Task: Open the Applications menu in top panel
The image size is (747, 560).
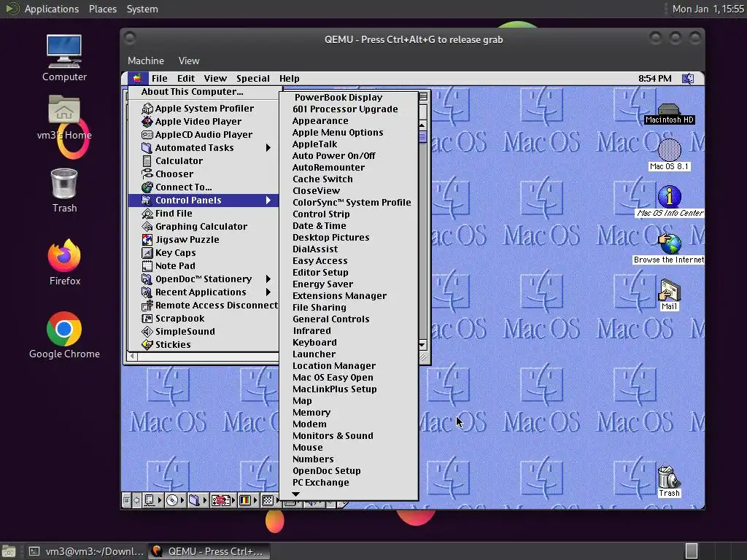Action: (52, 9)
